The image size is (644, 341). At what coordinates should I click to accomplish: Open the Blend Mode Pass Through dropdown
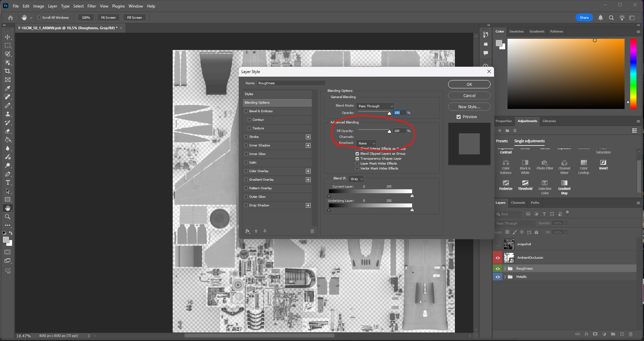click(x=375, y=106)
